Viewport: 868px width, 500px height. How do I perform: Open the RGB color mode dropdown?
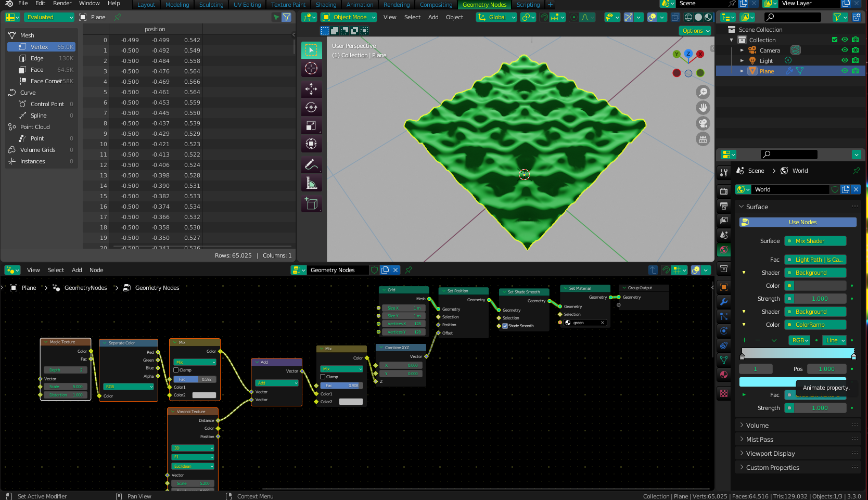[800, 340]
